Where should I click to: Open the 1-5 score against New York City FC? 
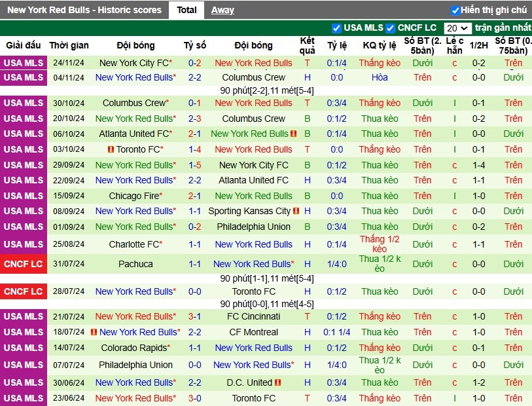(x=195, y=165)
